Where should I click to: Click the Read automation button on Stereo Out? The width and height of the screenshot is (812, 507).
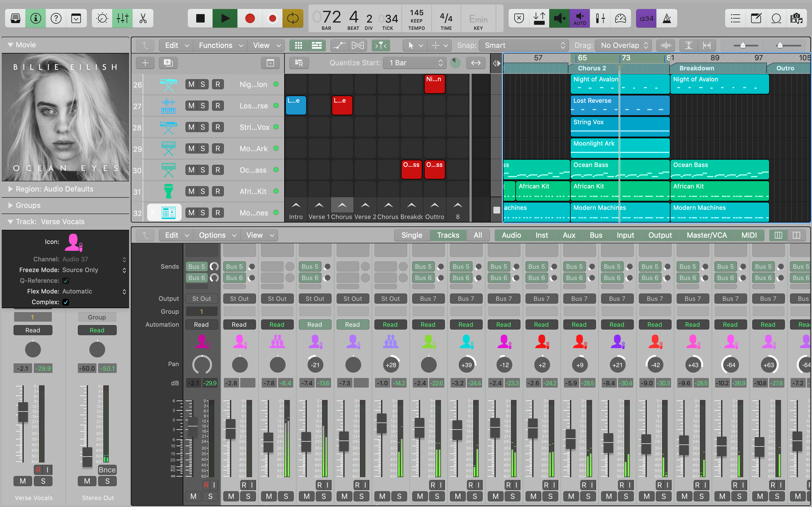coord(97,330)
